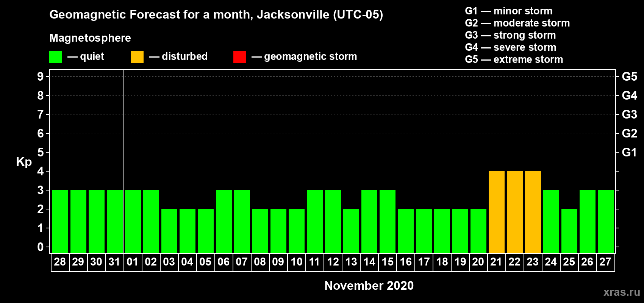Click the bar for November 03
This screenshot has width=644, height=303.
pyautogui.click(x=169, y=231)
